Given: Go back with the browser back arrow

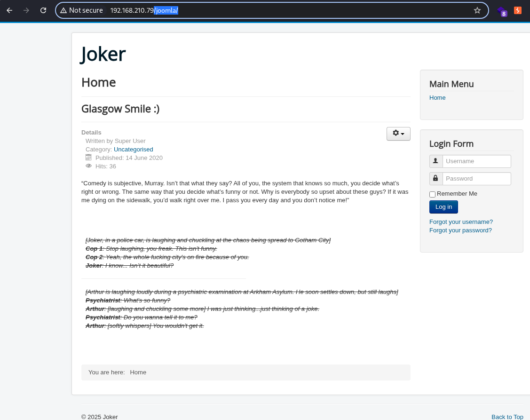Looking at the screenshot, I should click(9, 10).
